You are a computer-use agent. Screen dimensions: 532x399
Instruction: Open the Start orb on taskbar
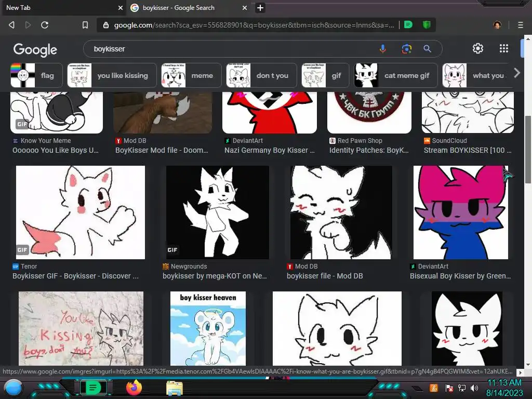coord(14,388)
